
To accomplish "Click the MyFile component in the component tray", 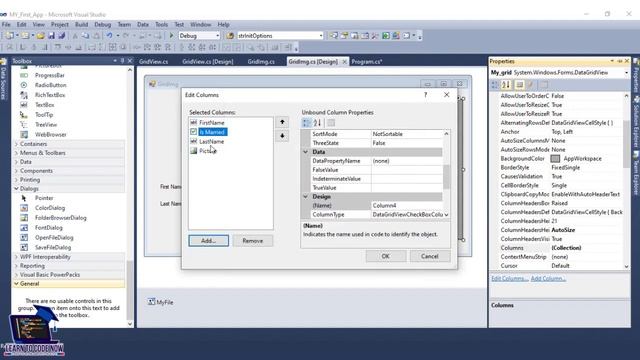I will click(160, 302).
